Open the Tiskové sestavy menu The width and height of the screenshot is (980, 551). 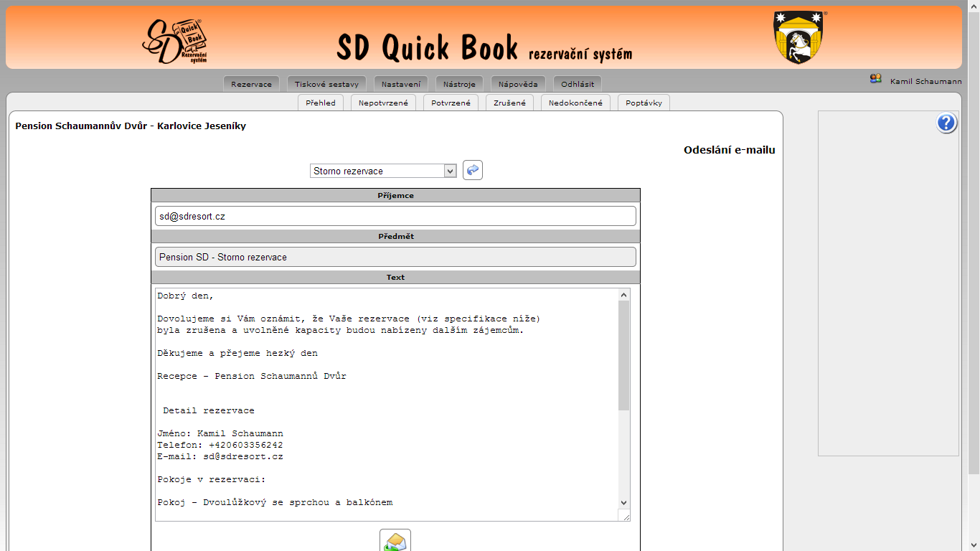(326, 84)
